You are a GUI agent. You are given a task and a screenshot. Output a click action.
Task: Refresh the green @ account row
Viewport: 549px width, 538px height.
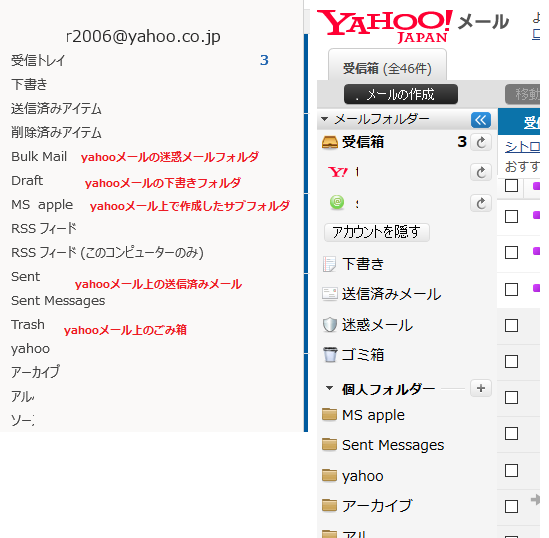click(x=481, y=203)
